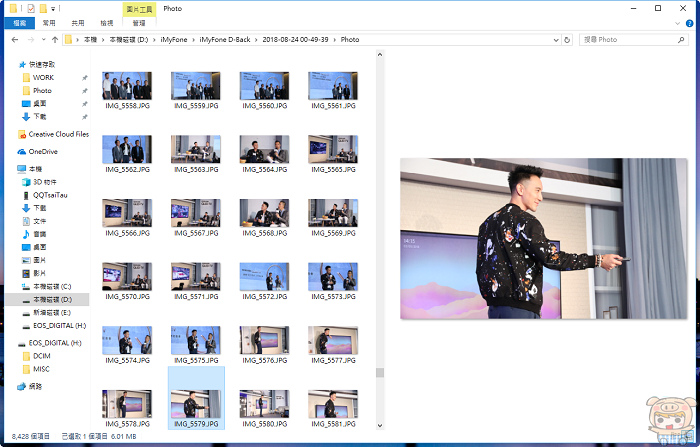The width and height of the screenshot is (700, 447).
Task: Expand the ribbon using the chevron arrow
Action: [x=677, y=21]
